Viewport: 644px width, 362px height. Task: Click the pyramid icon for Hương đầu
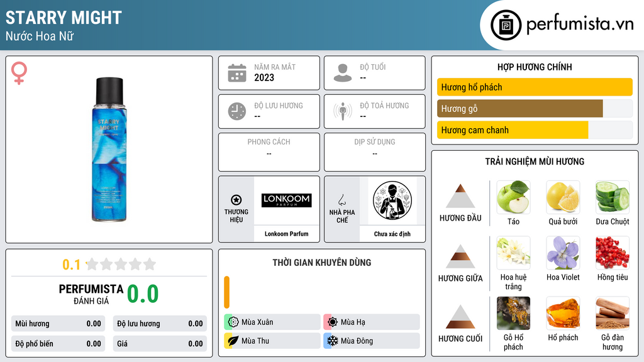pyautogui.click(x=460, y=196)
